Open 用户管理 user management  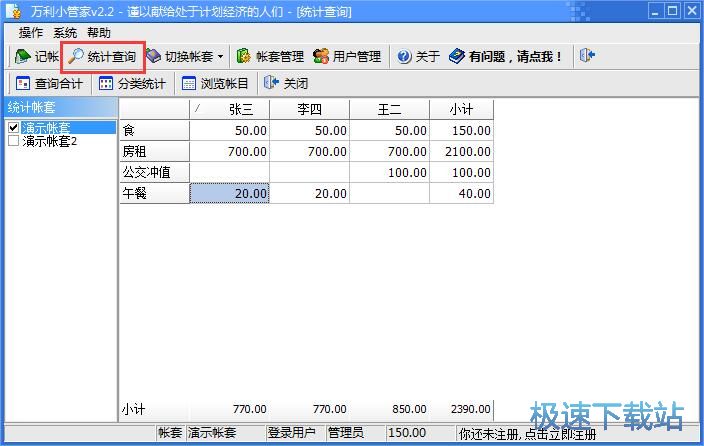(347, 57)
